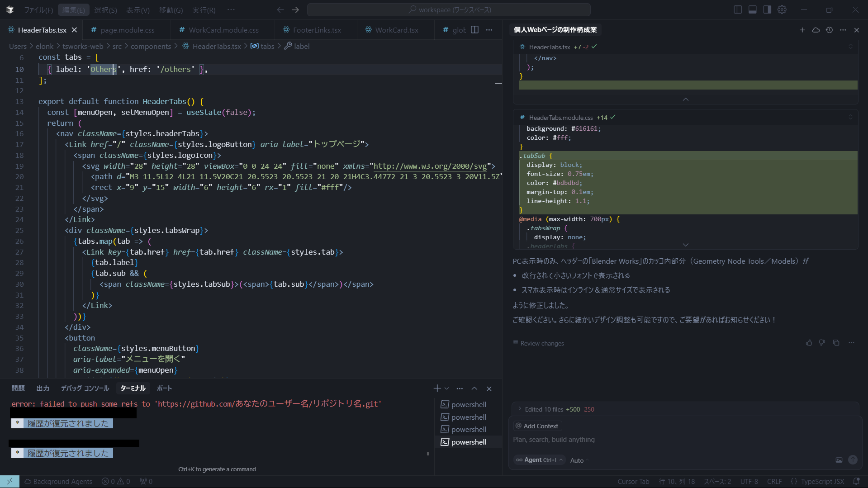Show errors and warnings count

[116, 482]
